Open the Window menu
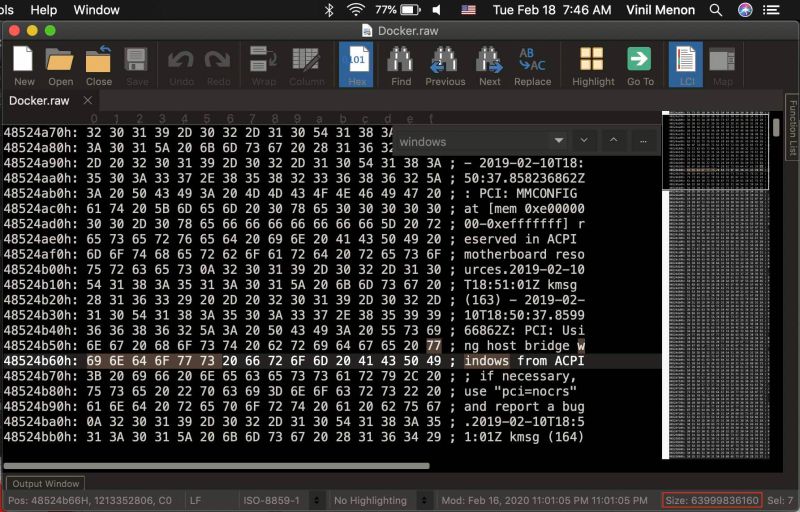This screenshot has height=512, width=800. pos(96,10)
